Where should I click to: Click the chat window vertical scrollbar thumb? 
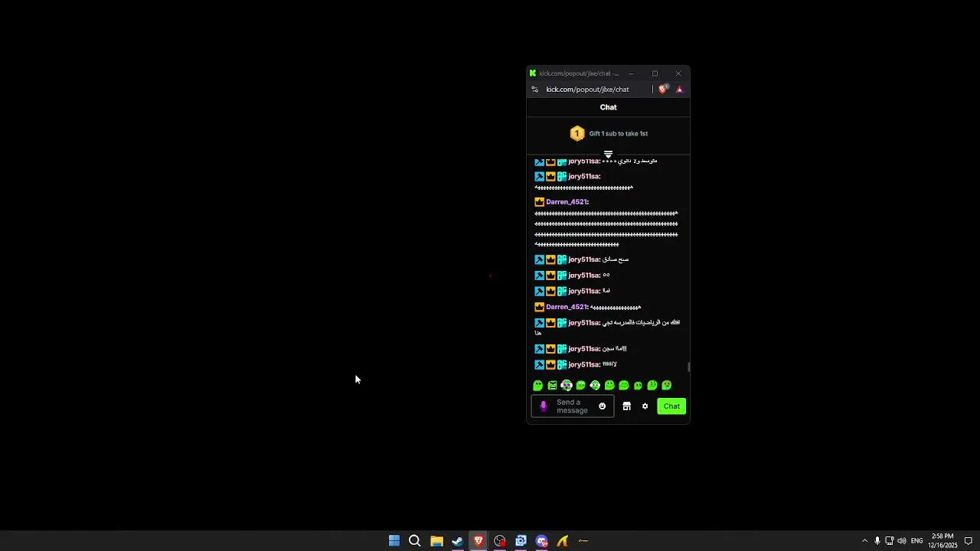click(x=688, y=367)
